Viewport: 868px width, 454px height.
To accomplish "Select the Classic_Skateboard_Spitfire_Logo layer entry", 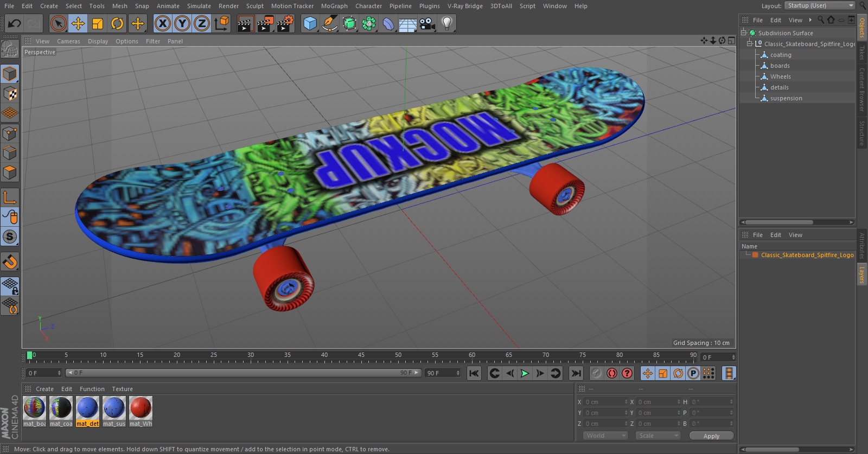I will (807, 255).
